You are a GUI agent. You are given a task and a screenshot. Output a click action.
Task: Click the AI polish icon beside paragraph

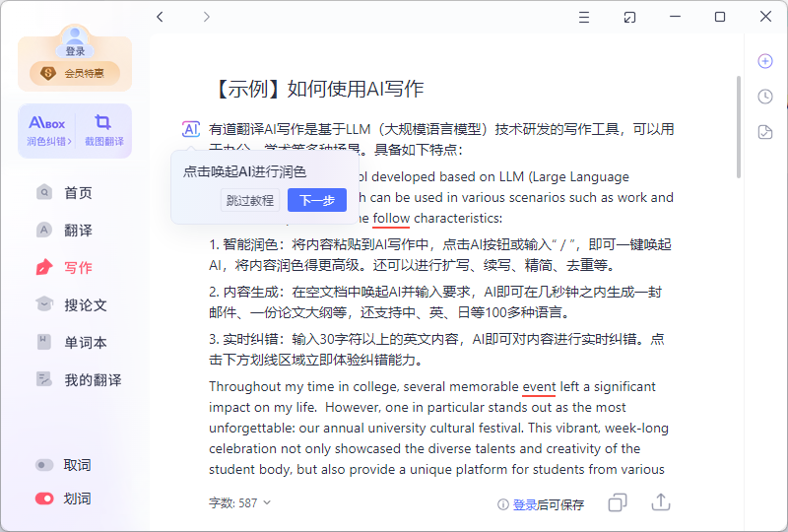click(x=190, y=129)
